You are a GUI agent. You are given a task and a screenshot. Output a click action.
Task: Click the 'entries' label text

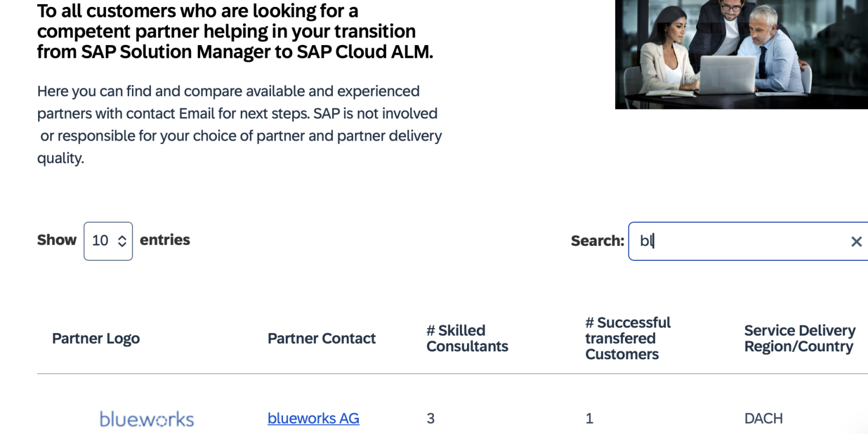coord(165,240)
